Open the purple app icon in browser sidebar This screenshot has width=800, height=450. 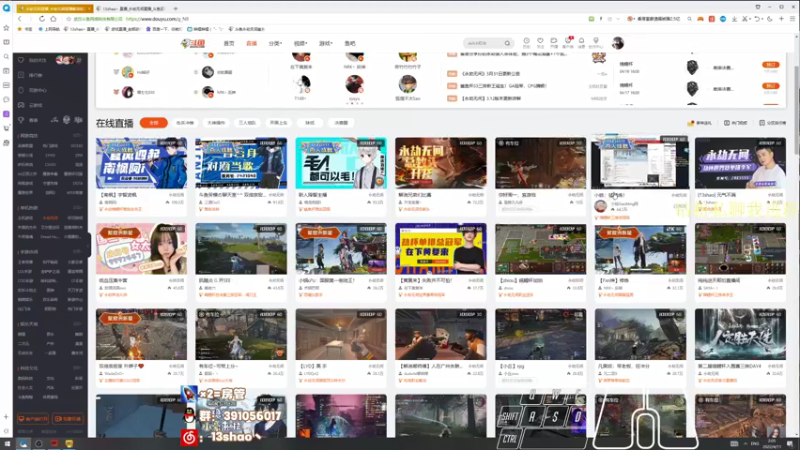pyautogui.click(x=6, y=114)
